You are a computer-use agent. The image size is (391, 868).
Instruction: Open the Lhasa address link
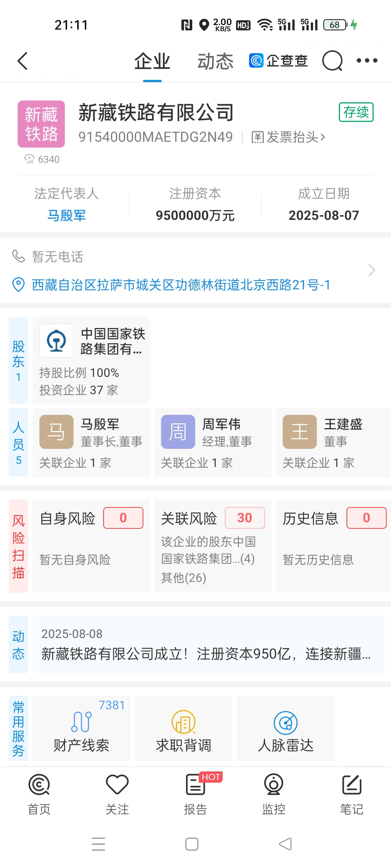[x=181, y=285]
